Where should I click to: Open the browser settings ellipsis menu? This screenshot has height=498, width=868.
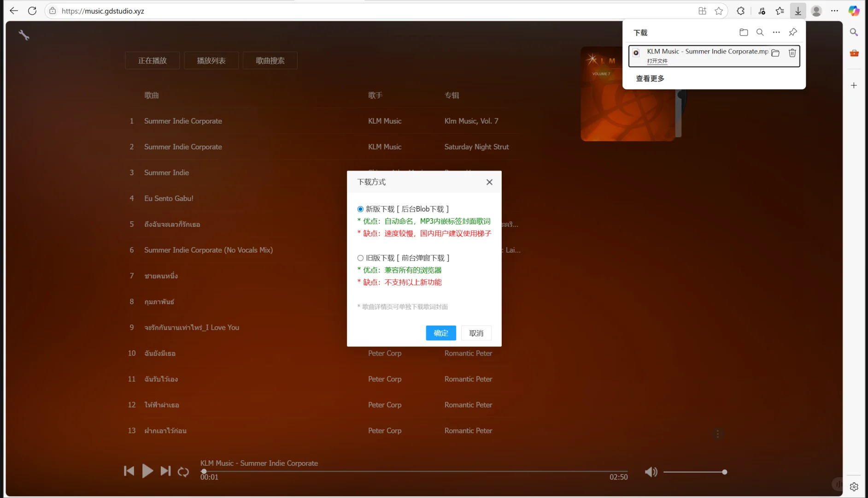pos(835,11)
